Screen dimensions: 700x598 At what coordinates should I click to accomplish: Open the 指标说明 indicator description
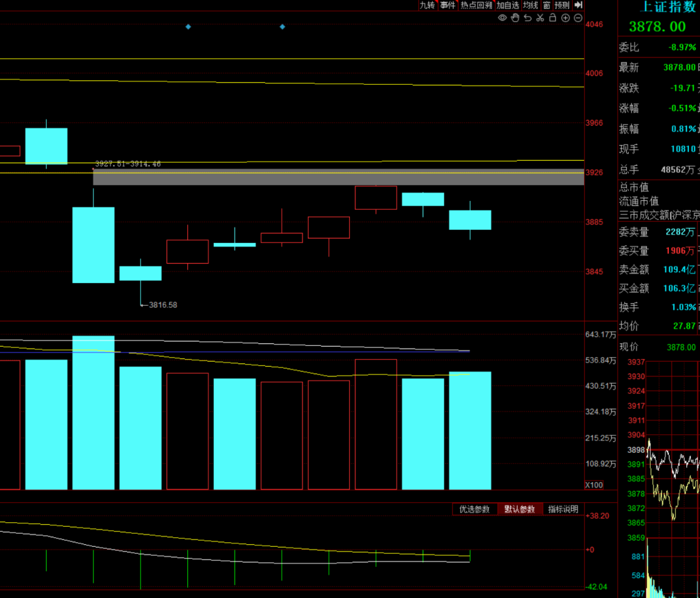pos(563,509)
